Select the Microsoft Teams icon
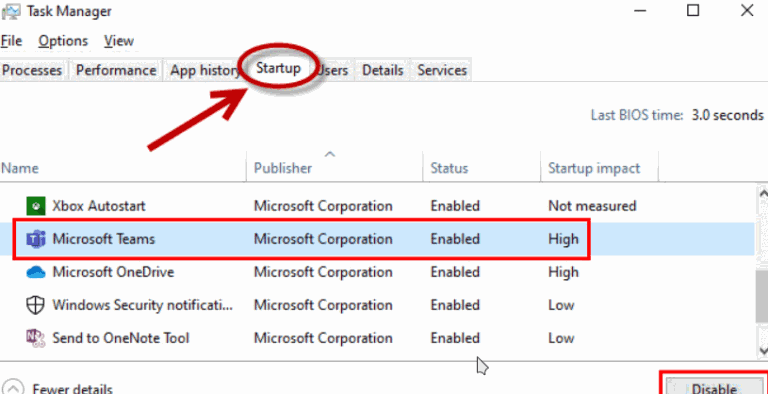 [x=35, y=239]
